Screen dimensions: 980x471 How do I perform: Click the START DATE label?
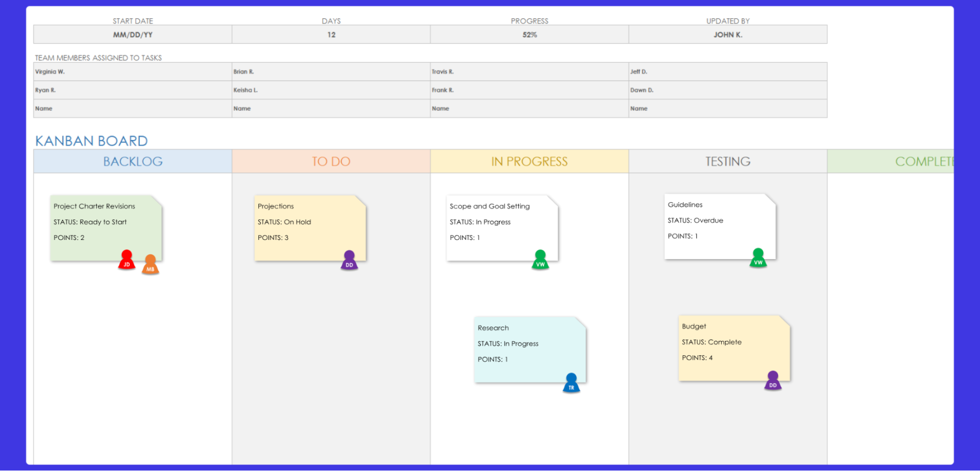click(133, 21)
